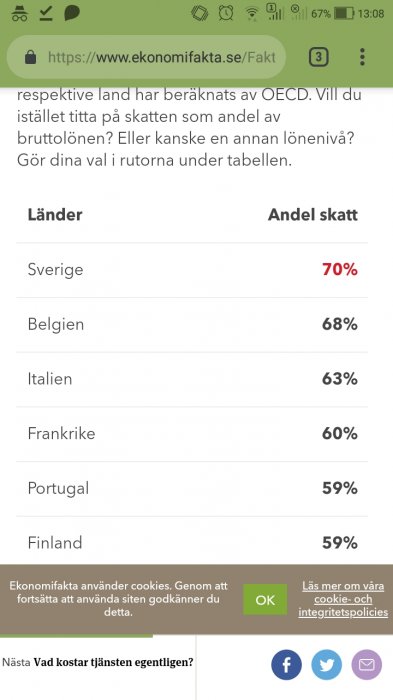Screen dimensions: 393x700
Task: Tap the chat bubble notification icon
Action: (72, 13)
